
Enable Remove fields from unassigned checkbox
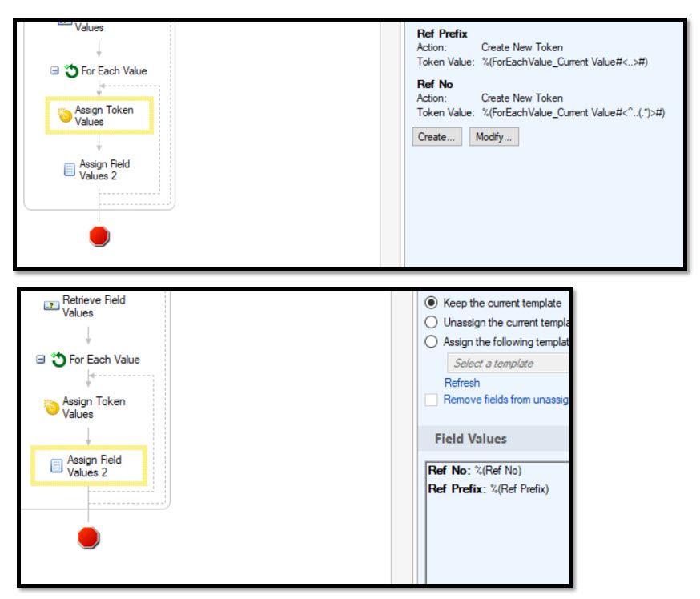tap(431, 400)
